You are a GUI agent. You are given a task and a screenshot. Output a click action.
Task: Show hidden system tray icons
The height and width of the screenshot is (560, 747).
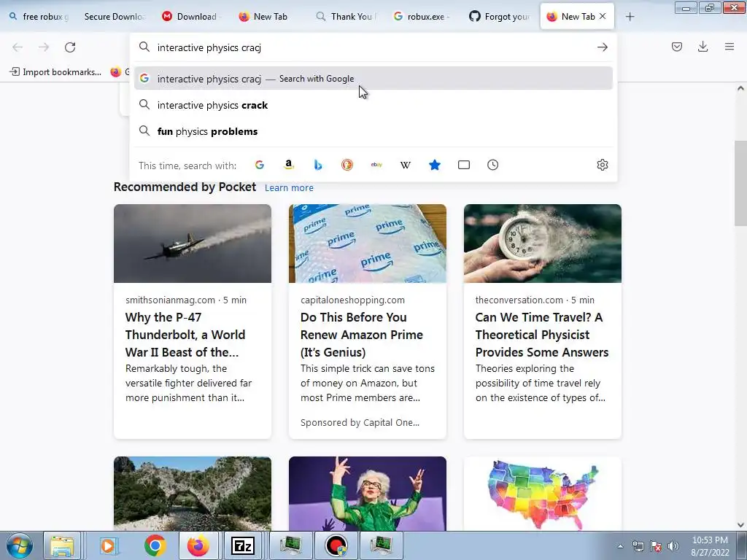pos(620,546)
